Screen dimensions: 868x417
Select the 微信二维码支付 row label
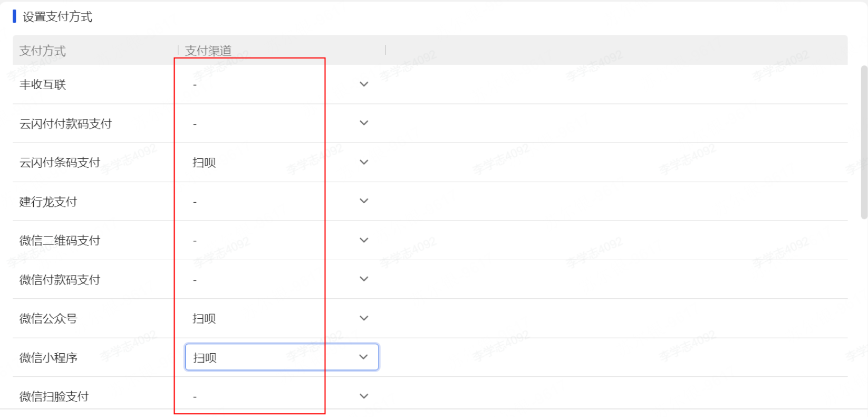pos(60,241)
